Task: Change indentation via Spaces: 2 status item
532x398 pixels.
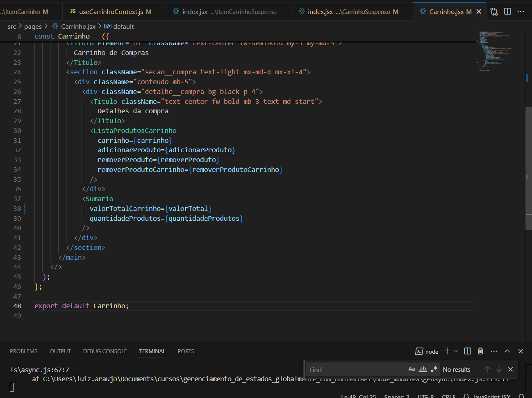Action: pos(397,396)
